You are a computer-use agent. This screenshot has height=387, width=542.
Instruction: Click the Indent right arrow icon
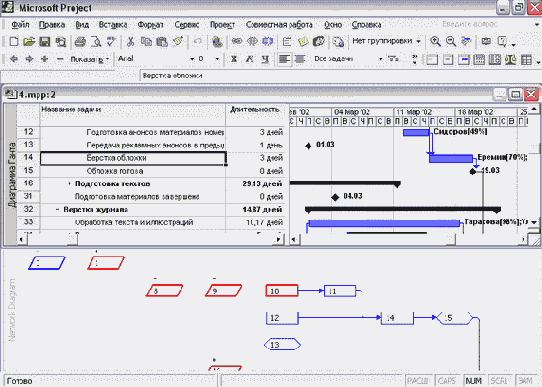(x=29, y=59)
